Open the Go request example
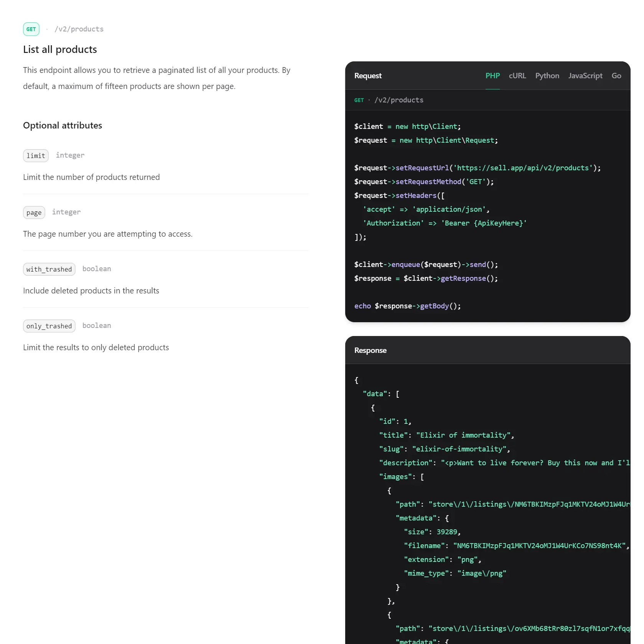This screenshot has height=644, width=644. [616, 76]
